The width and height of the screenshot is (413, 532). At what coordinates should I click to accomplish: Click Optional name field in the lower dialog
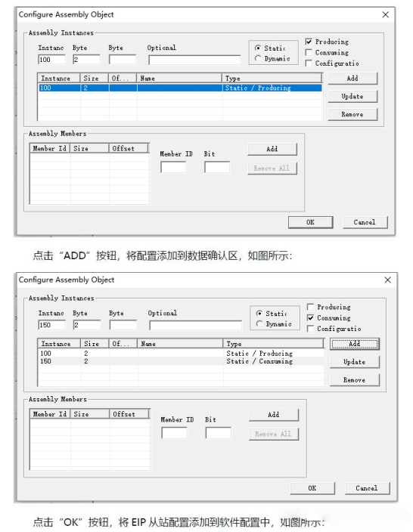(196, 326)
